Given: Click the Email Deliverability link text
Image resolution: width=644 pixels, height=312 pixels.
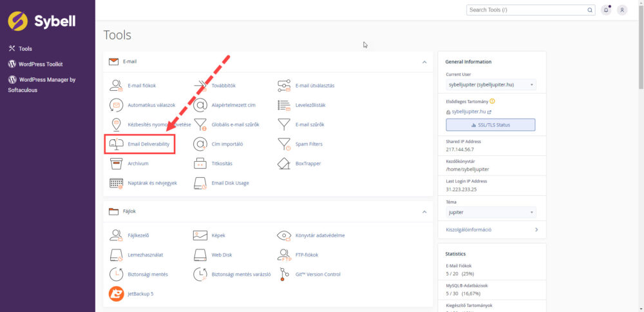Looking at the screenshot, I should pyautogui.click(x=149, y=144).
